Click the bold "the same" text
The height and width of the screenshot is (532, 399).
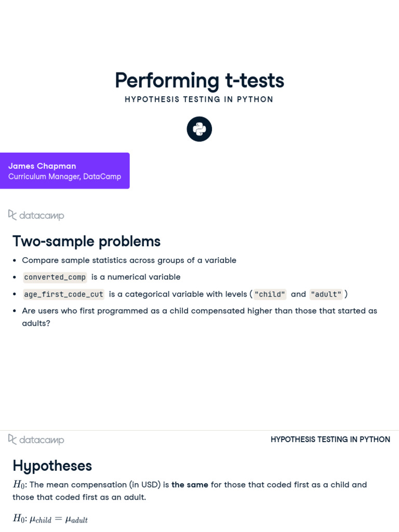coord(190,485)
